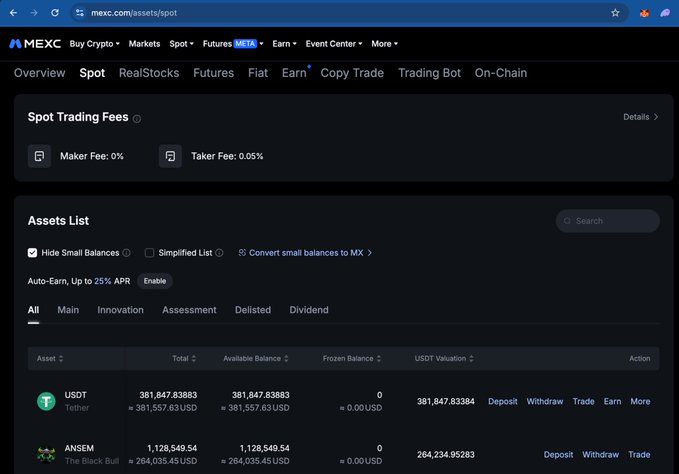This screenshot has height=474, width=679.
Task: Open the Markets menu item
Action: (144, 44)
